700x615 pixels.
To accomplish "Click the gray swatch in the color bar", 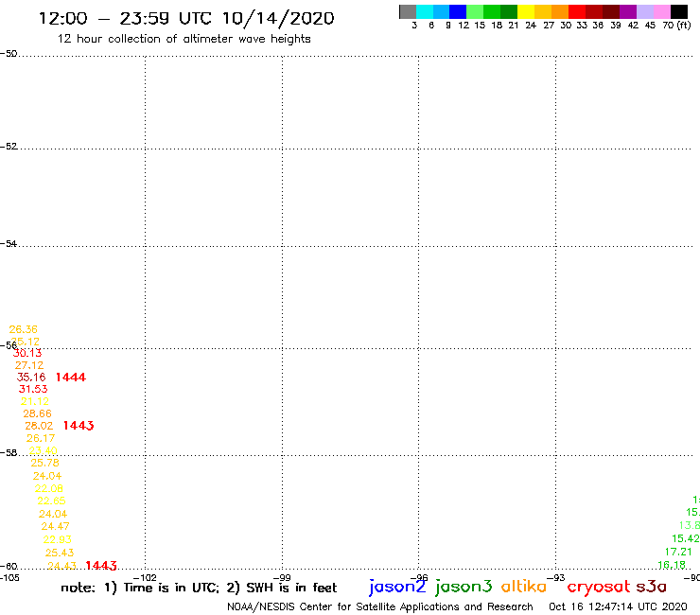I will (408, 11).
